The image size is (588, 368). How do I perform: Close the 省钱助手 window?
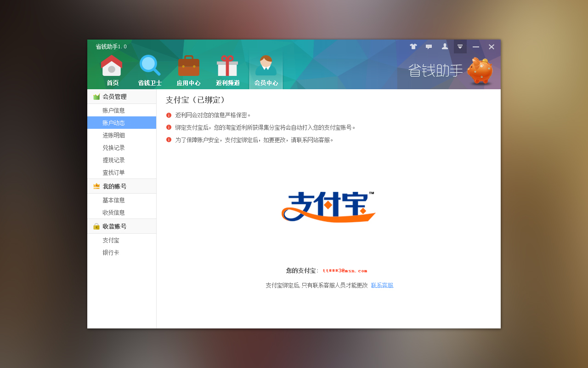click(x=492, y=46)
